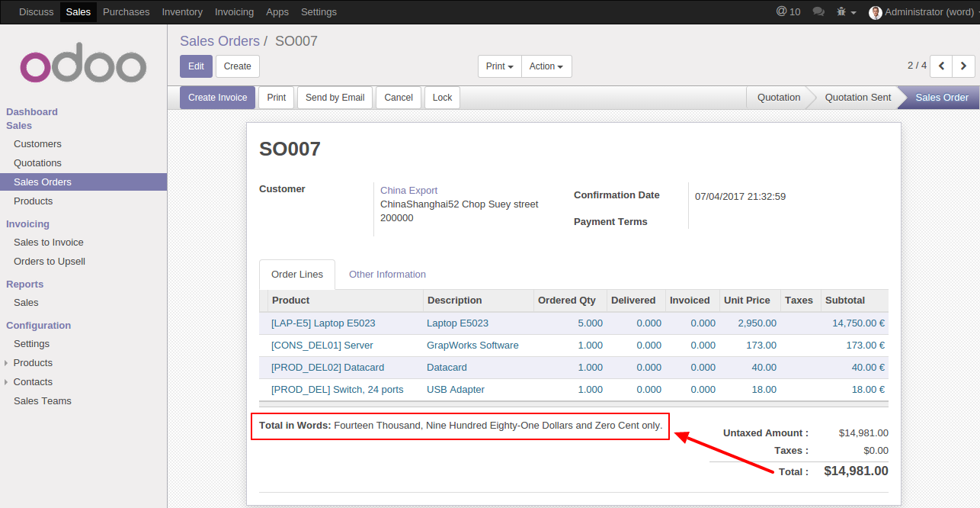Viewport: 980px width, 508px height.
Task: Select the Quotation status stage
Action: [779, 98]
